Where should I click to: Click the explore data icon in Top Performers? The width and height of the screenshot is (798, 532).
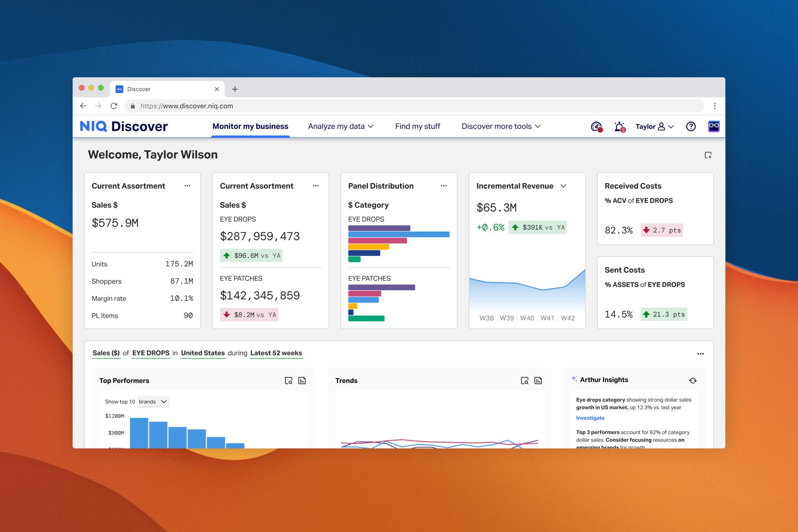289,381
